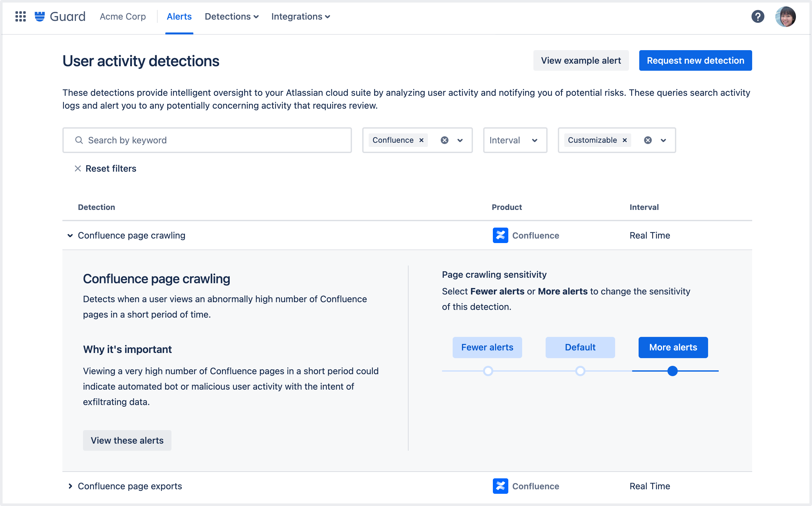Click the search magnifier icon
This screenshot has height=506, width=812.
pyautogui.click(x=79, y=140)
